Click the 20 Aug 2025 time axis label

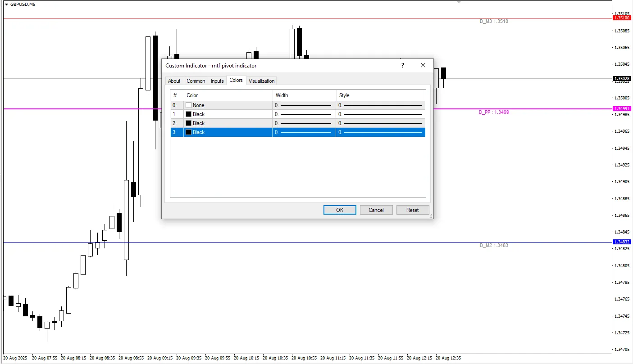click(15, 358)
